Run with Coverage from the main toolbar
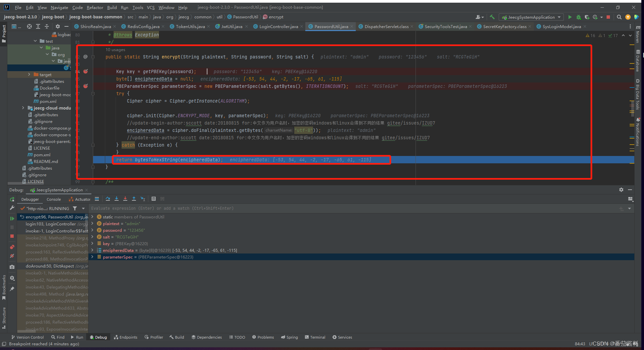This screenshot has width=644, height=350. 587,17
